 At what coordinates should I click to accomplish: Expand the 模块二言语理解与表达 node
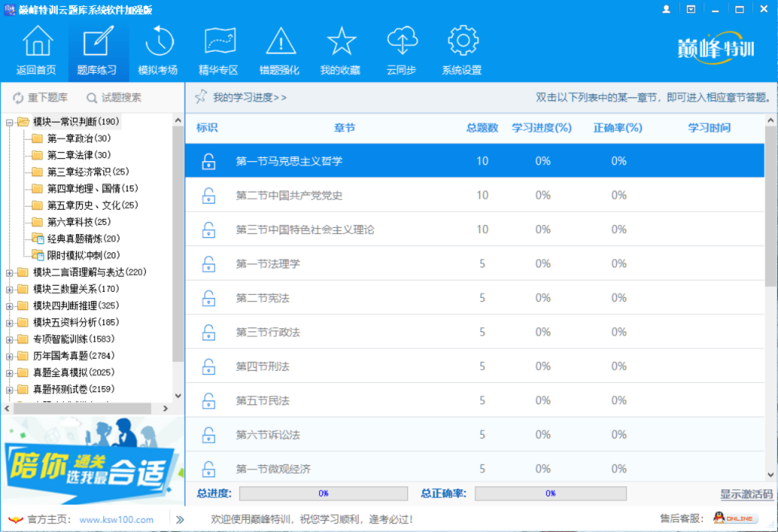coord(9,272)
